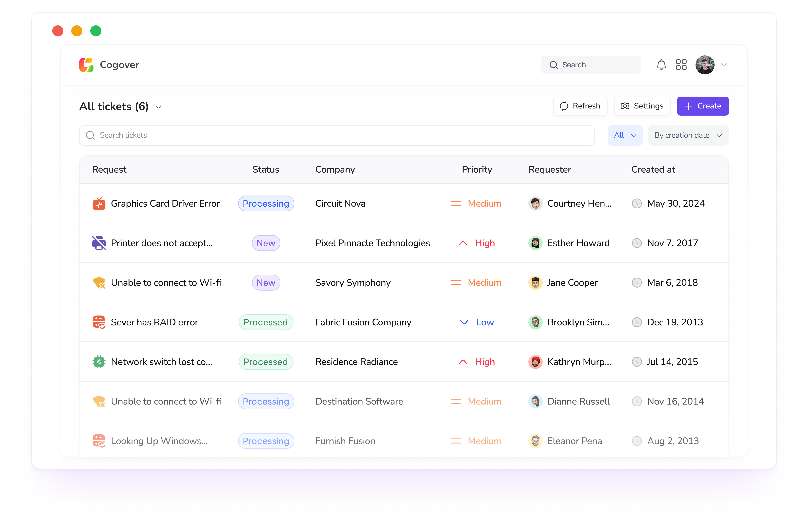Click Jane Cooper's avatar

tap(535, 283)
